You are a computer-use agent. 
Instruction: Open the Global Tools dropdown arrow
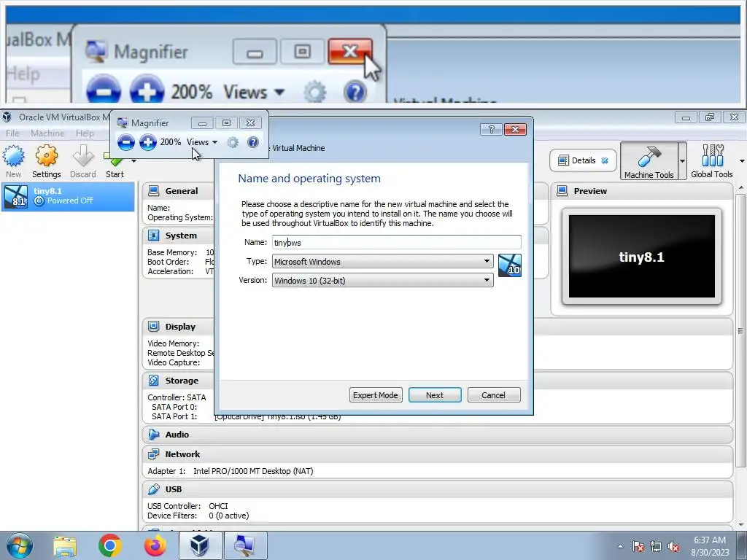tap(742, 161)
